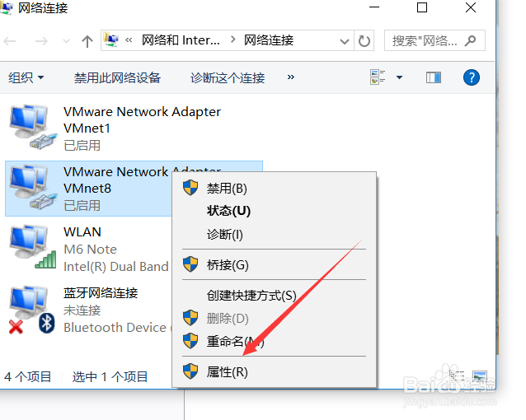Click the blue help question mark icon
Viewport: 526px width, 420px height.
pyautogui.click(x=471, y=77)
